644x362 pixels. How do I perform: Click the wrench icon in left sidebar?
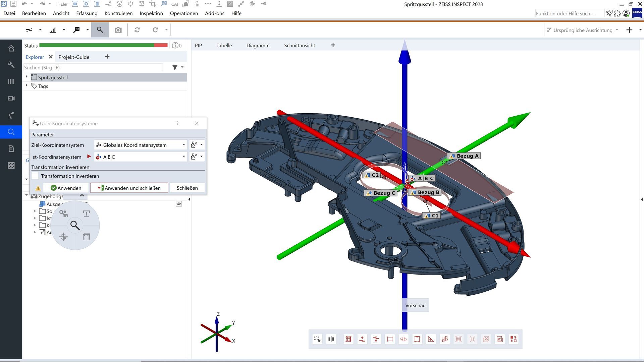coord(11,65)
